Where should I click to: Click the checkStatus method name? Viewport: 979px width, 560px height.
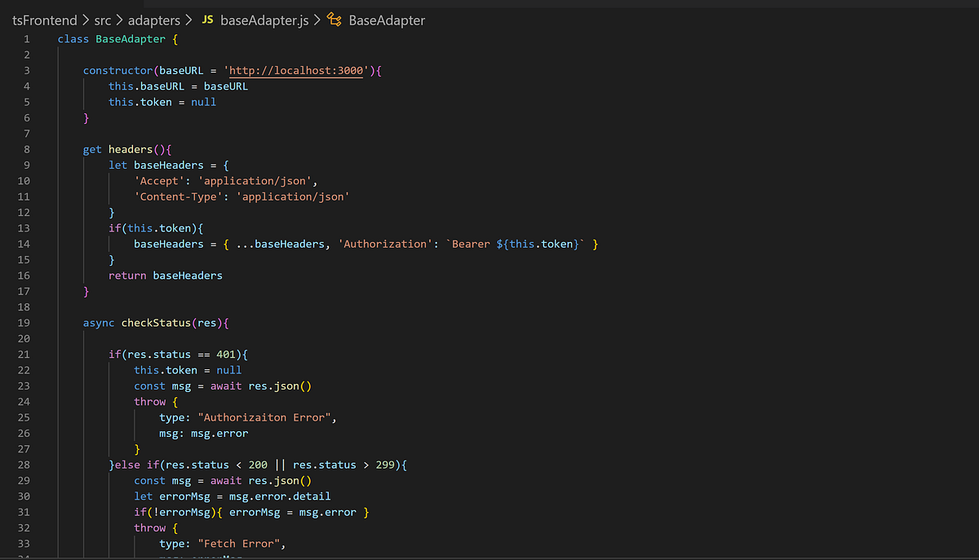click(x=156, y=322)
